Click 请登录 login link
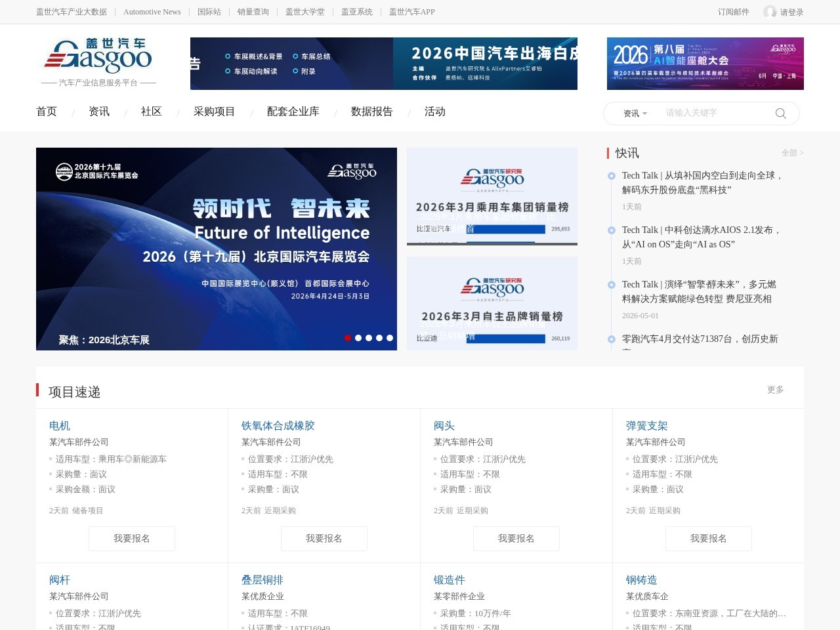Image resolution: width=840 pixels, height=630 pixels. [x=791, y=12]
